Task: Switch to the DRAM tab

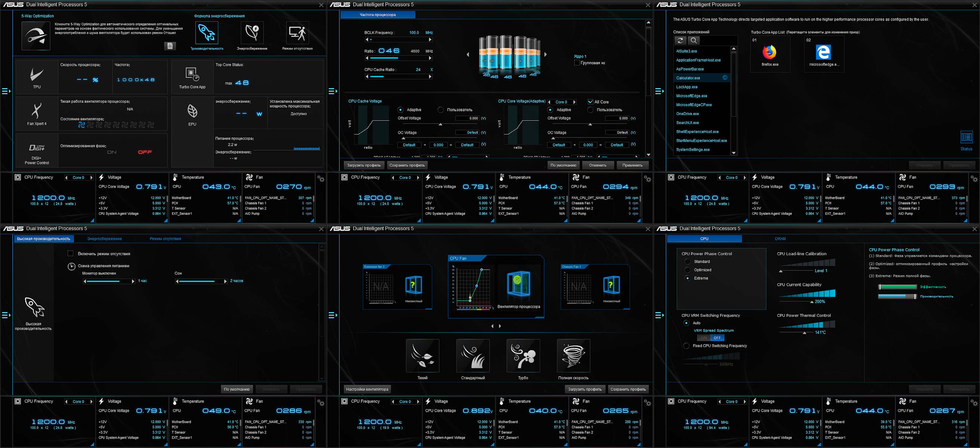Action: pyautogui.click(x=780, y=239)
